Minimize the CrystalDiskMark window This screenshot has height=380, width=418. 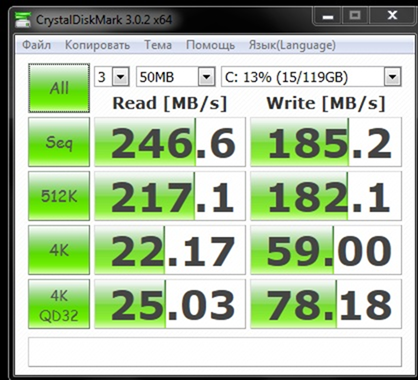328,16
